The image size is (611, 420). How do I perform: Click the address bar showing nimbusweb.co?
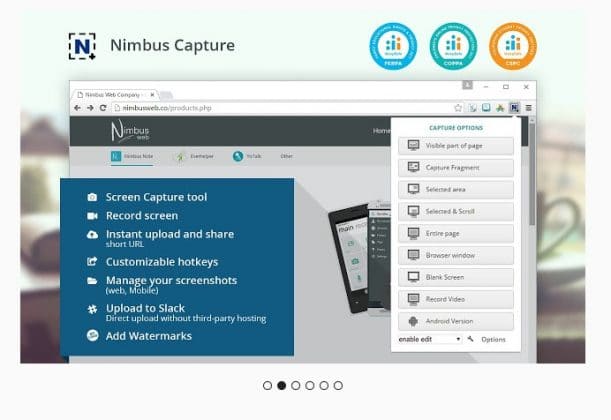click(283, 108)
